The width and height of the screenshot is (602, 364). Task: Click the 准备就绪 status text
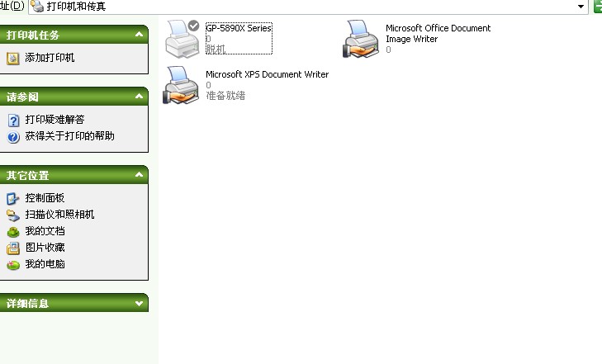225,96
